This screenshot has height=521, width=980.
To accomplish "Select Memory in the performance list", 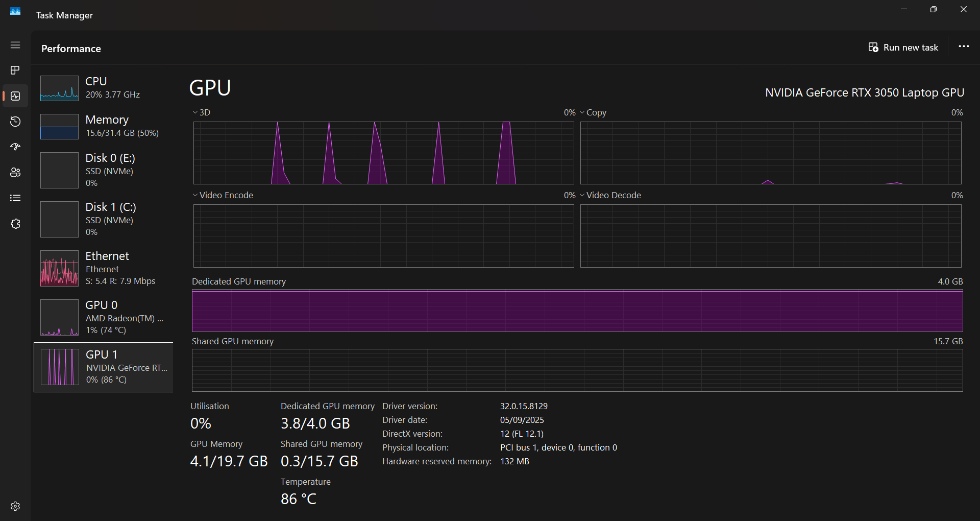I will [104, 126].
